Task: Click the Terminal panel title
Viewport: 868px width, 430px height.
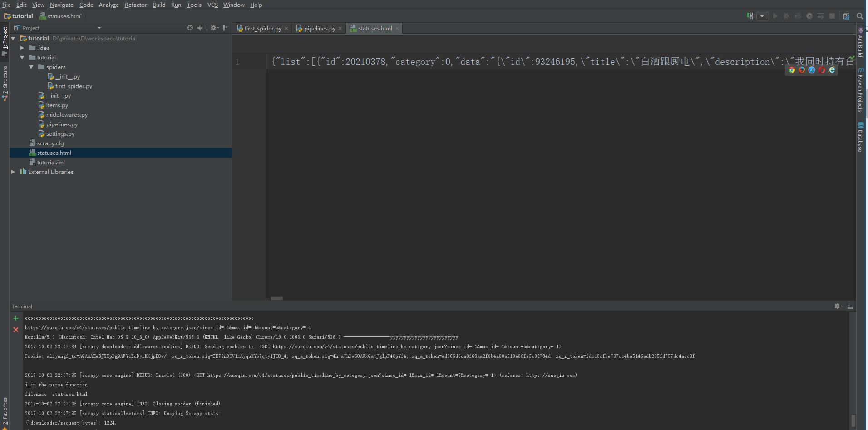Action: (x=22, y=306)
